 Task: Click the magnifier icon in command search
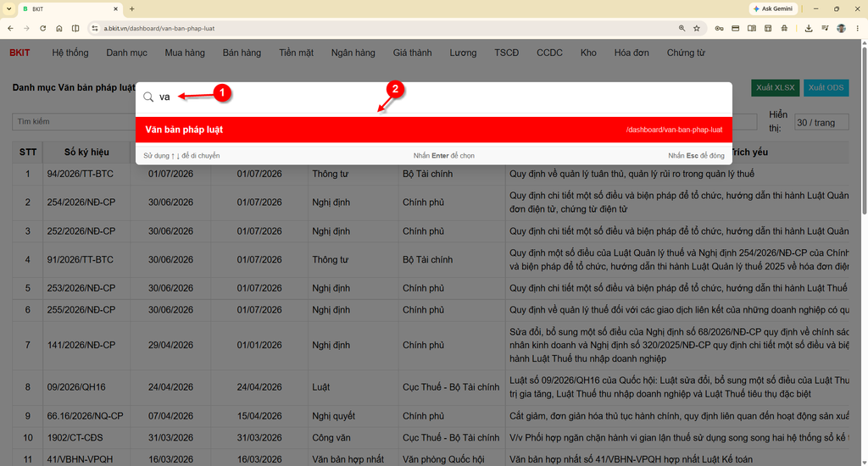click(148, 97)
